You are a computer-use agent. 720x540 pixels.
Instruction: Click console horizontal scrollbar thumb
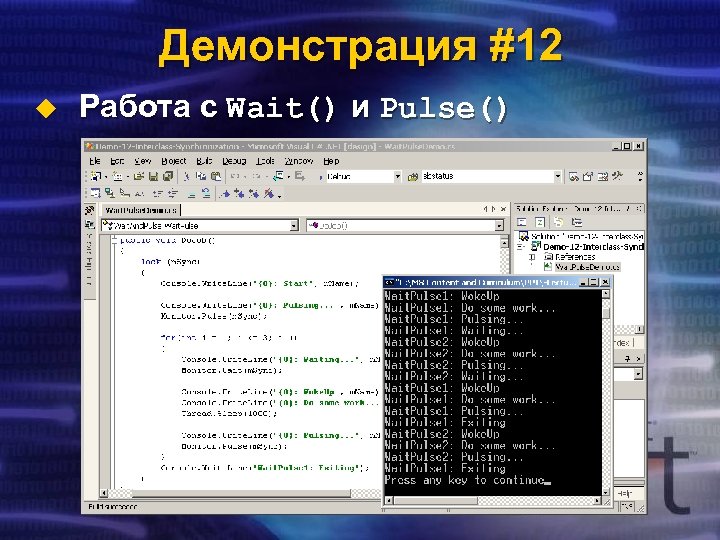tap(435, 501)
